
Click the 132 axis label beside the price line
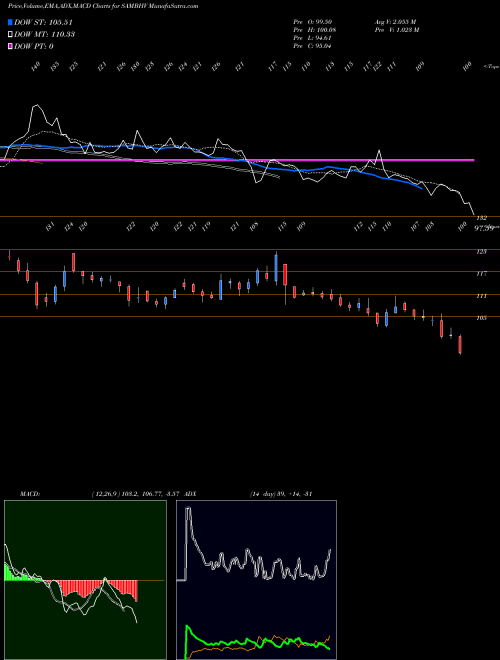[482, 218]
